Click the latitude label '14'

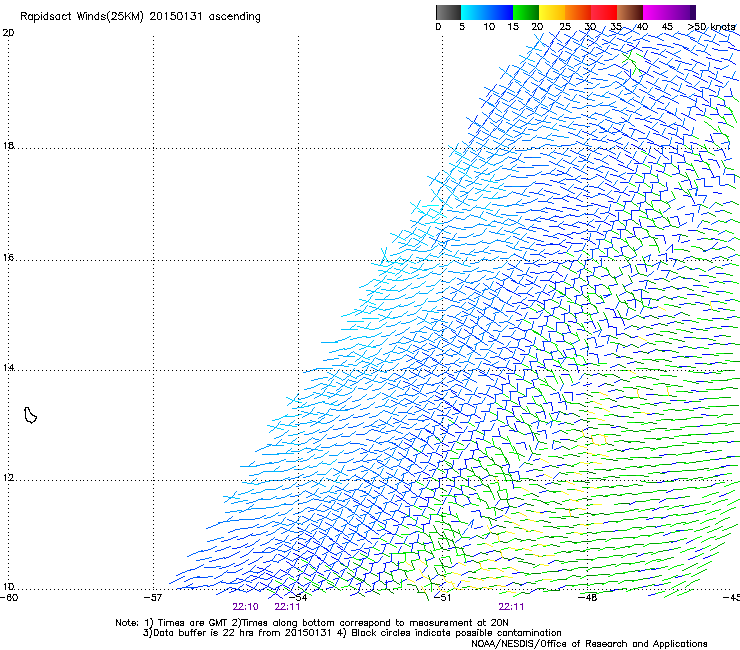[8, 368]
